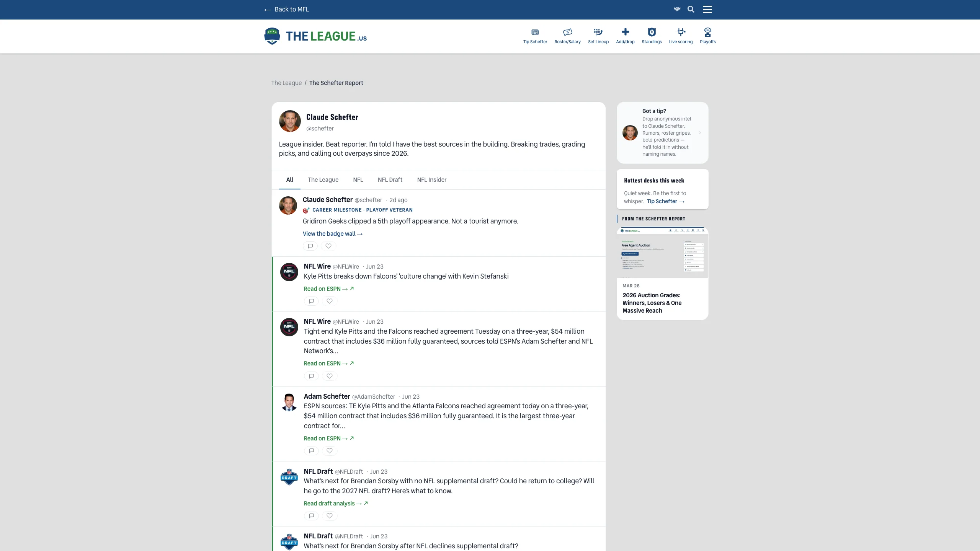Open the hamburger menu
This screenshot has height=551, width=980.
(707, 9)
